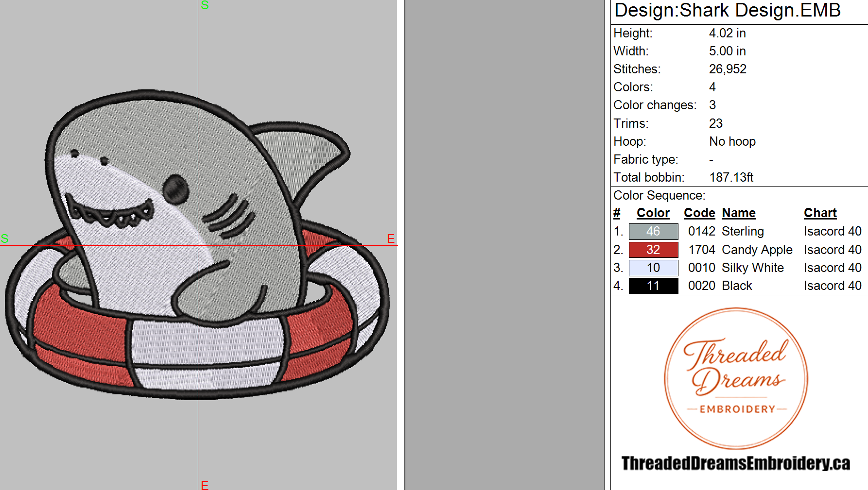
Task: Click thread code 0020
Action: pos(702,286)
